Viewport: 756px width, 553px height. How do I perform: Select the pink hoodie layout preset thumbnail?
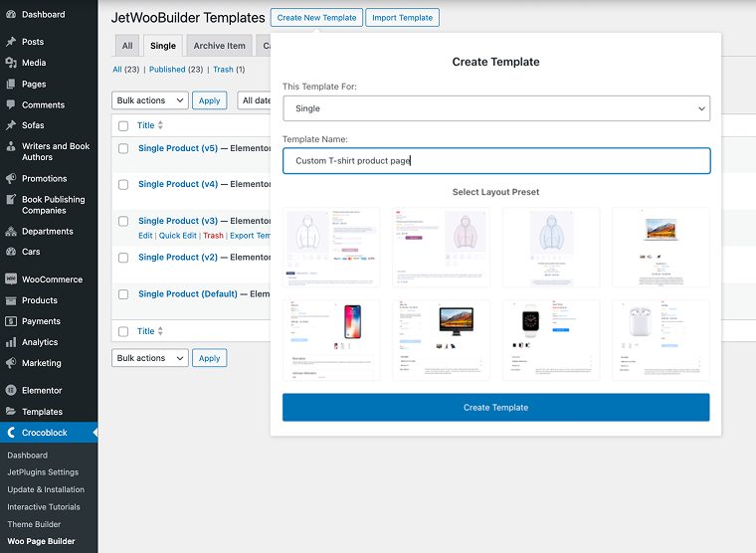tap(441, 248)
